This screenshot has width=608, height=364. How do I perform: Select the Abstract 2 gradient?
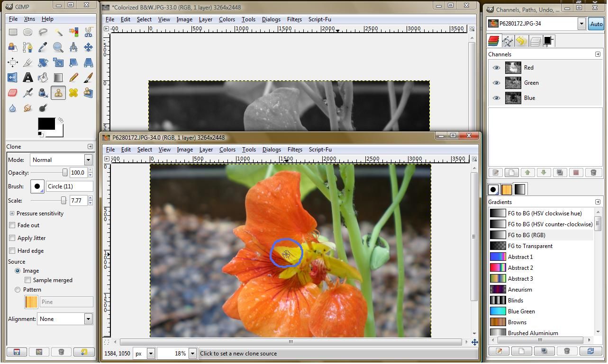point(520,267)
